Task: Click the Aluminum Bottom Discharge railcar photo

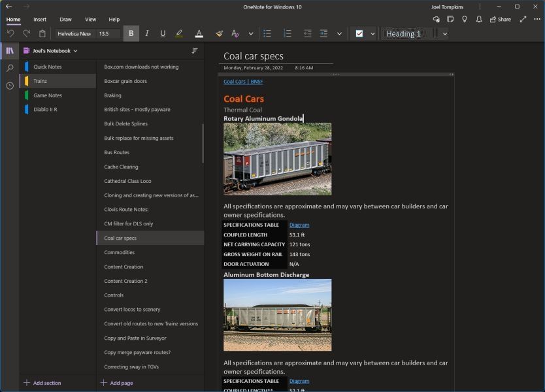Action: 277,315
